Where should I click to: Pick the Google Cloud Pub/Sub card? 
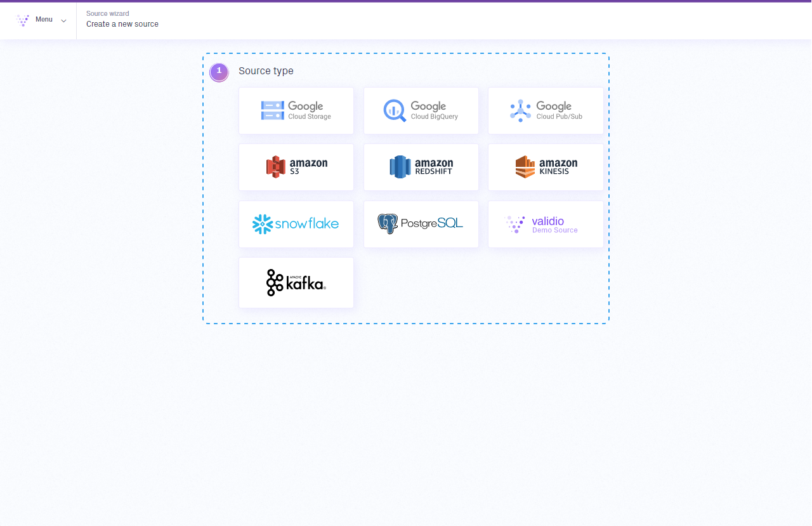pos(546,110)
